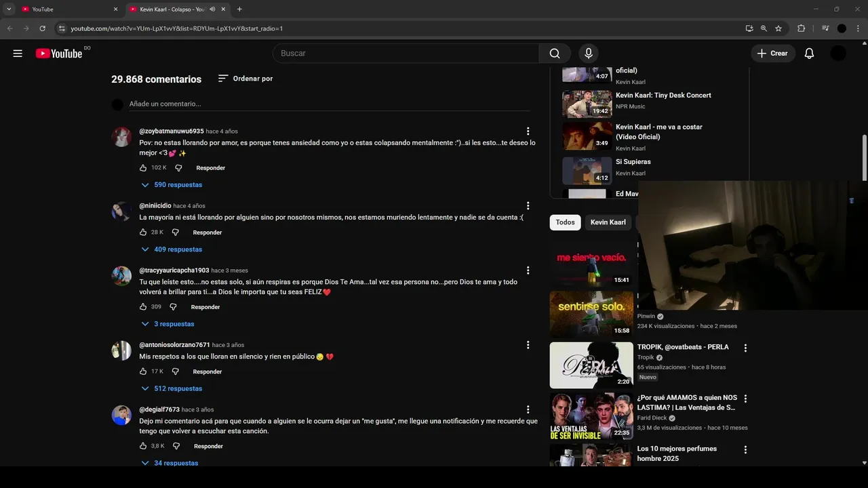The image size is (868, 488).
Task: Open the account avatar menu
Action: point(838,54)
